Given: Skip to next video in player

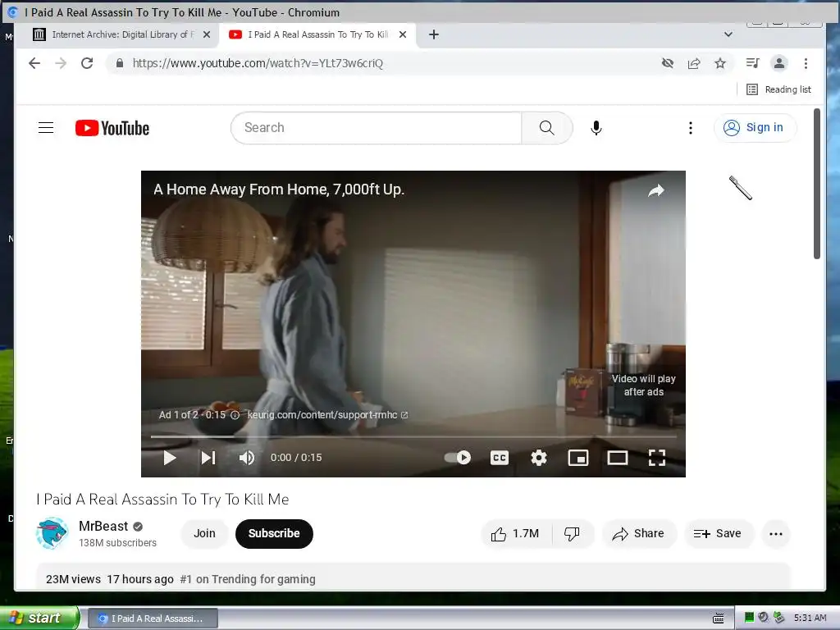Looking at the screenshot, I should click(x=208, y=458).
